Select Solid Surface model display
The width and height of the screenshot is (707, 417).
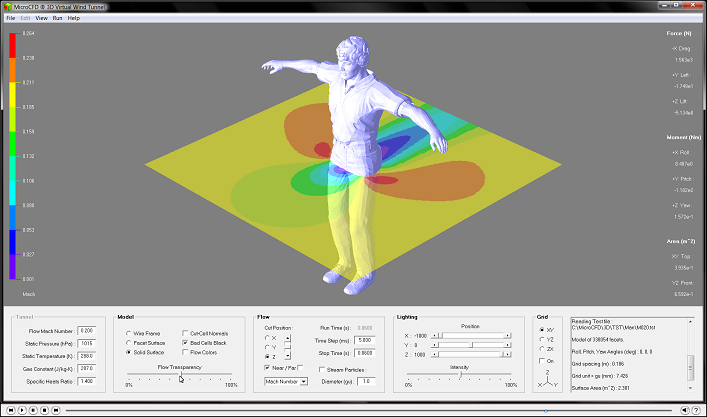(x=129, y=353)
